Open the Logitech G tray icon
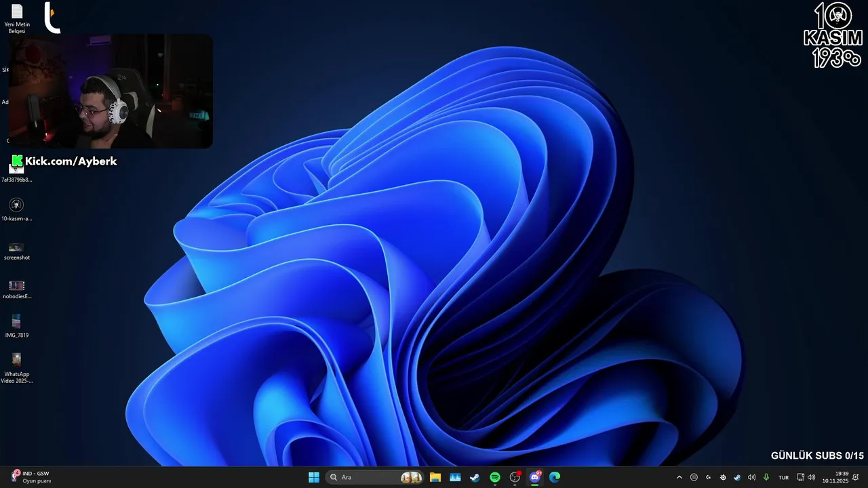Screen dimensions: 868x488 [x=709, y=477]
